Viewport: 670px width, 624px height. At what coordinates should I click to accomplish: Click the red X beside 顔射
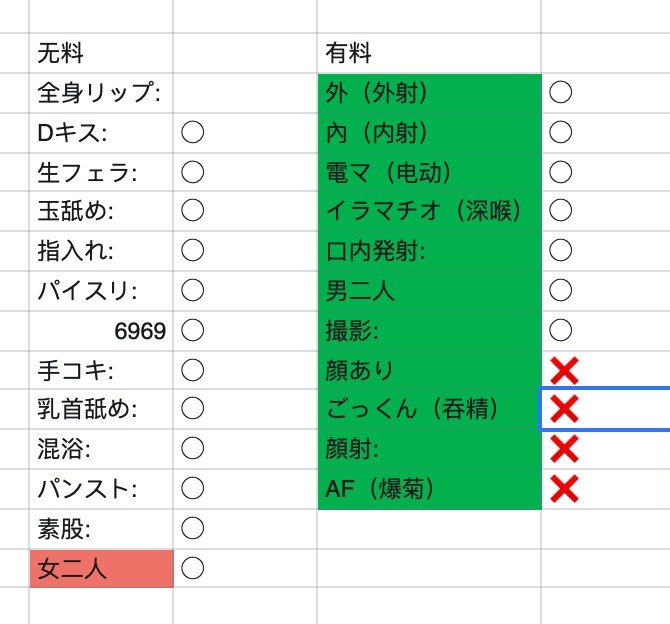coord(564,448)
